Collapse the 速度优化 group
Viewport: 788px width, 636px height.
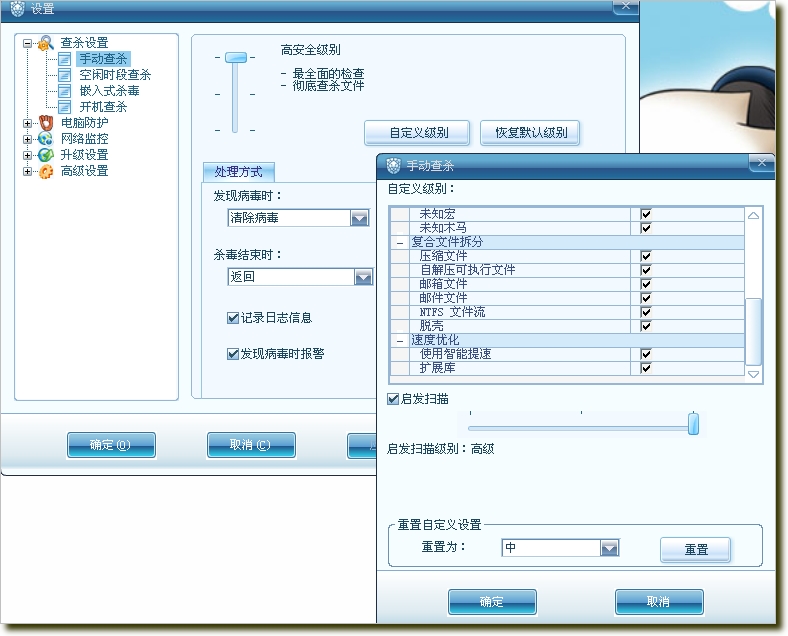tap(400, 341)
